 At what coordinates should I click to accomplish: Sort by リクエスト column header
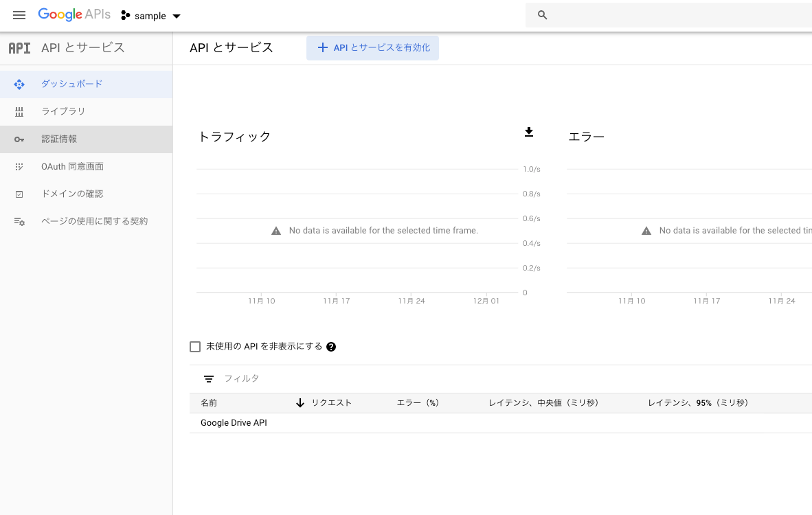(x=331, y=402)
